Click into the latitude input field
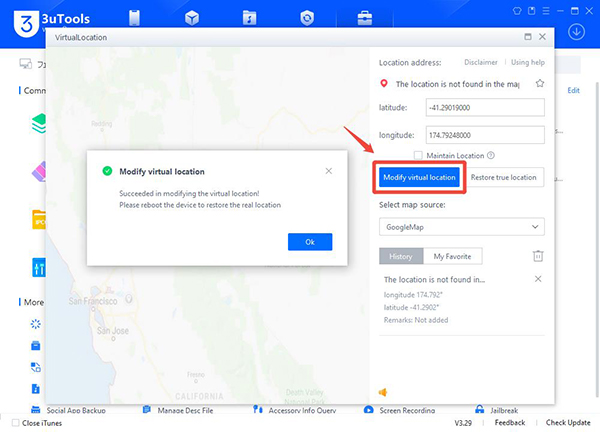600x432 pixels. click(x=483, y=108)
